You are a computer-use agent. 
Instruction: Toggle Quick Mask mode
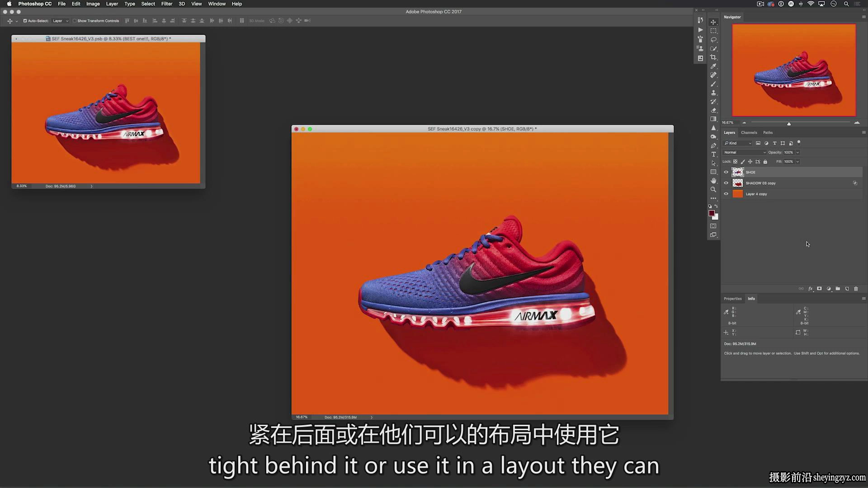pyautogui.click(x=713, y=226)
